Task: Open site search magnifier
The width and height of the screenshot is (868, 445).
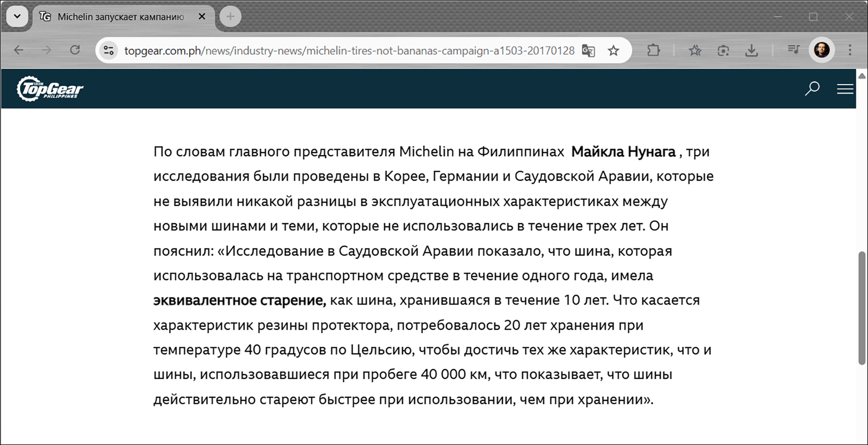Action: (812, 88)
